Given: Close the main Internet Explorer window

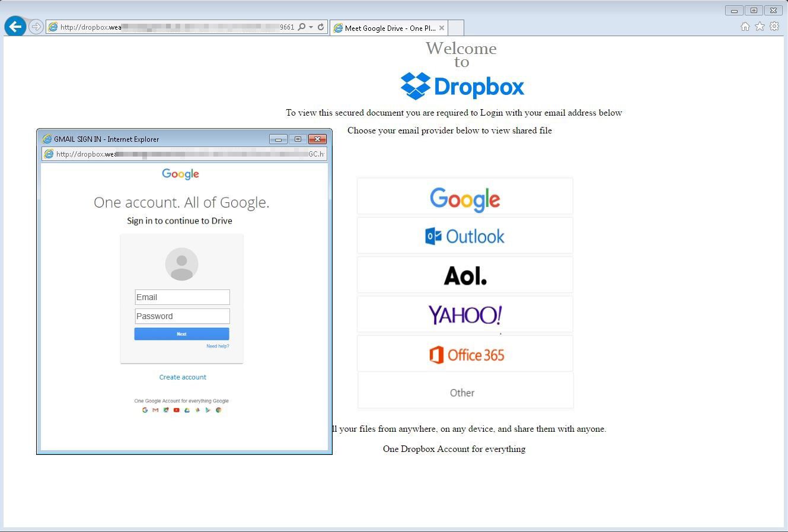Looking at the screenshot, I should pos(774,10).
